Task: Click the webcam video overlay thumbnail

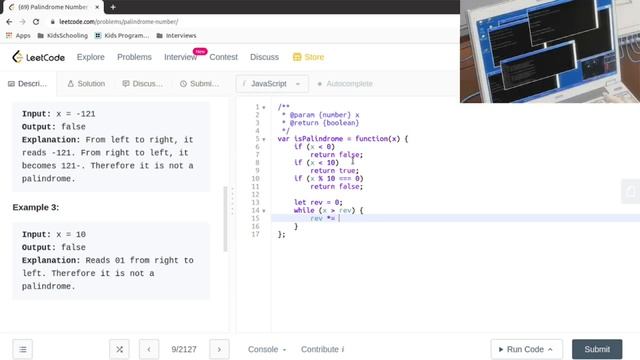Action: [x=550, y=51]
